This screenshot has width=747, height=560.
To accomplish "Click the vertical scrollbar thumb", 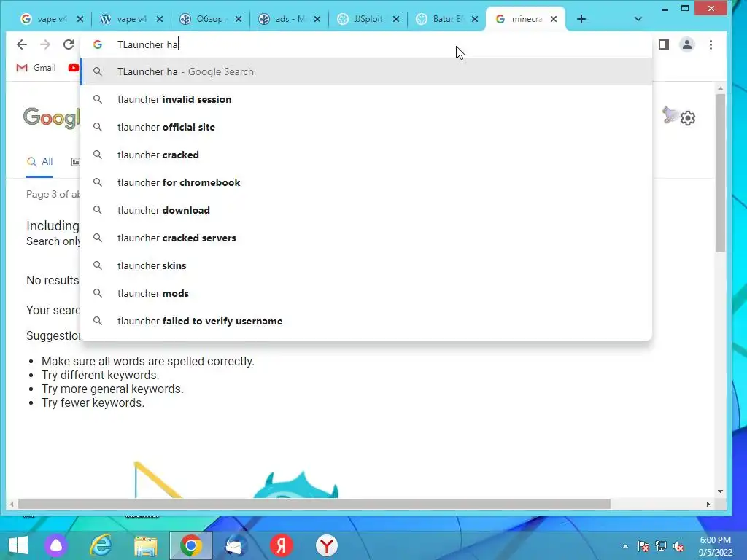I will click(x=720, y=173).
